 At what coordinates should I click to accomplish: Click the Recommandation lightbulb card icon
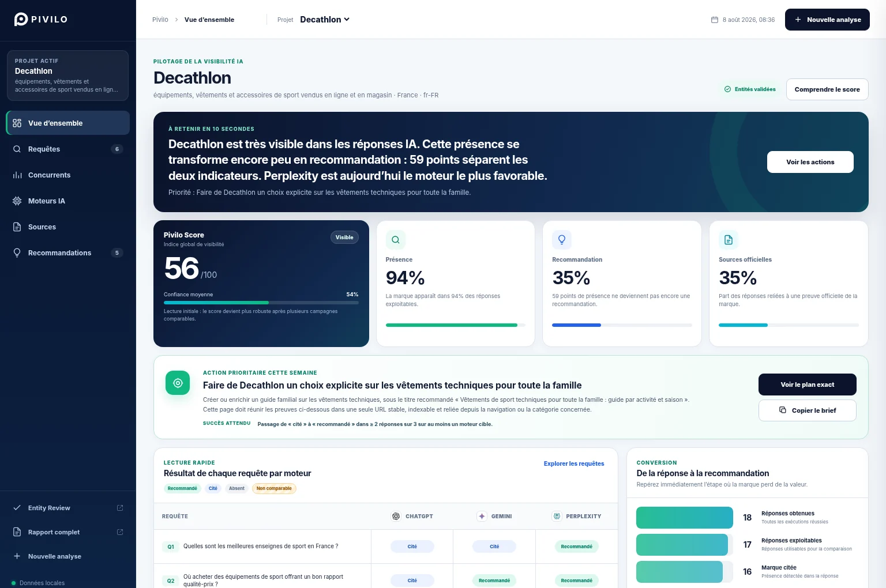(x=562, y=240)
